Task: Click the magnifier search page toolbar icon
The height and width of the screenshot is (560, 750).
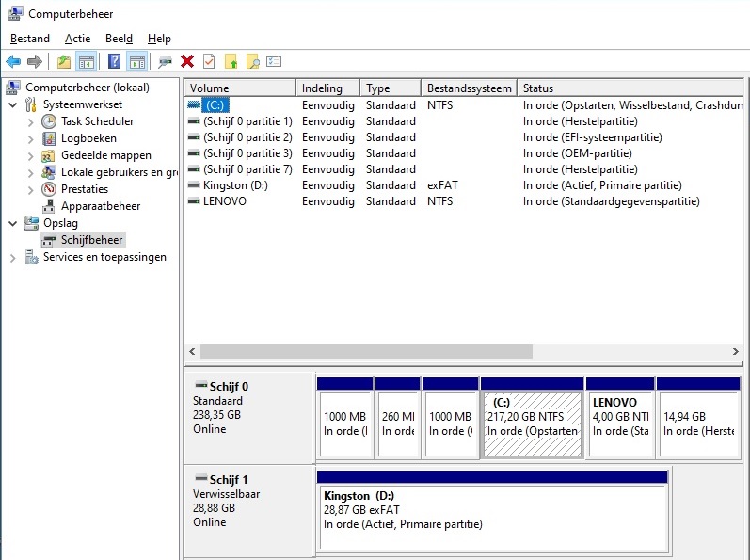Action: tap(252, 62)
